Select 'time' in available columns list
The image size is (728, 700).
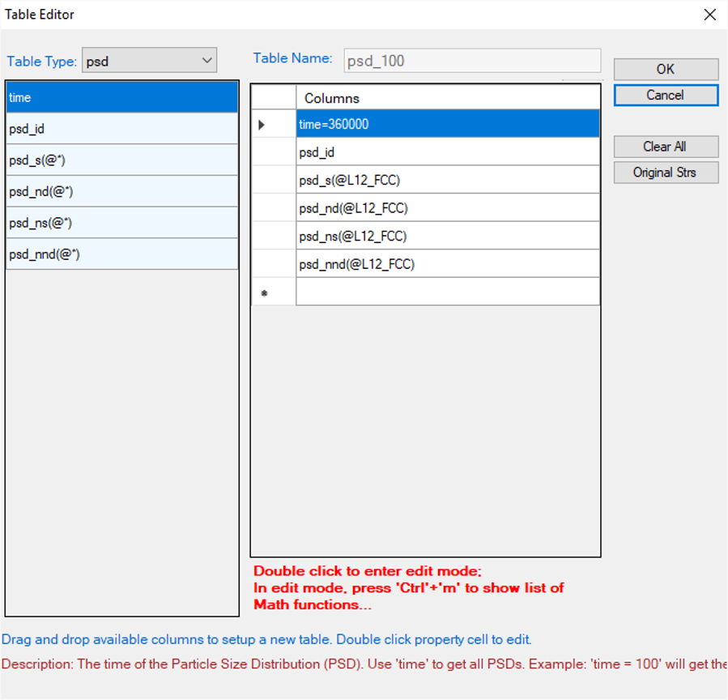121,97
